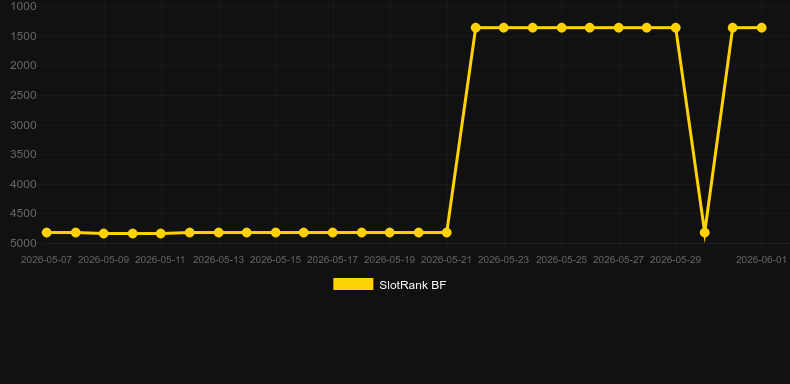Select the data point for 2026-05-19

(x=389, y=232)
